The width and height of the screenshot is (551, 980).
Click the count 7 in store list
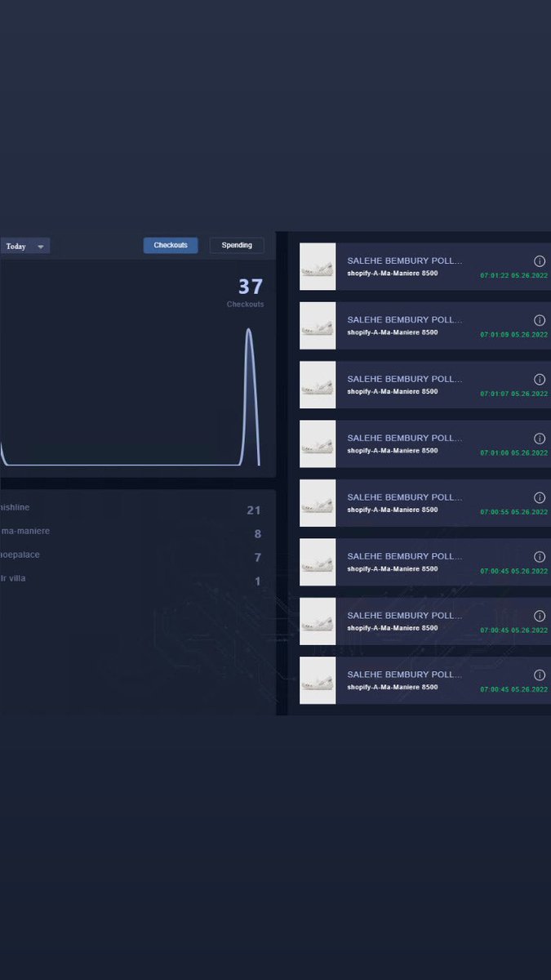(258, 558)
